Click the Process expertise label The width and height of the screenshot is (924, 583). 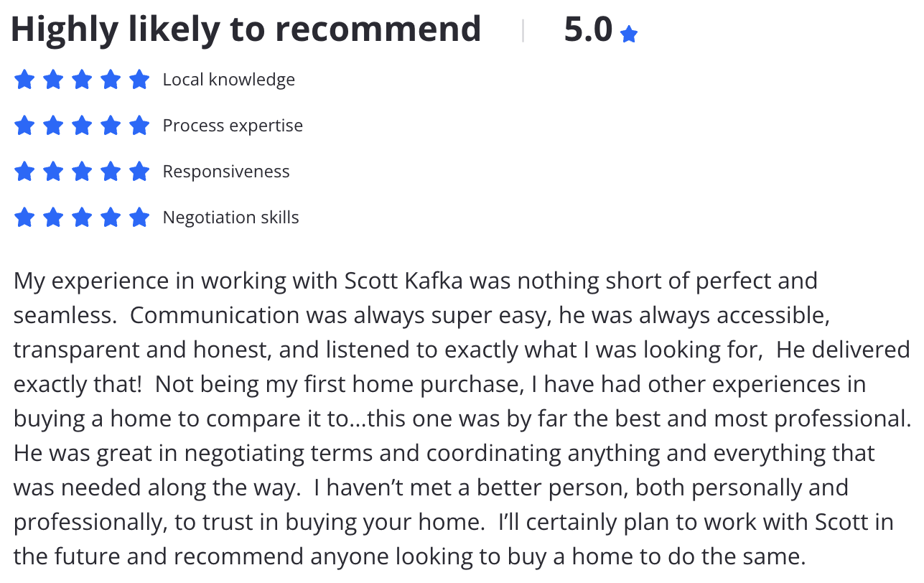(x=233, y=126)
